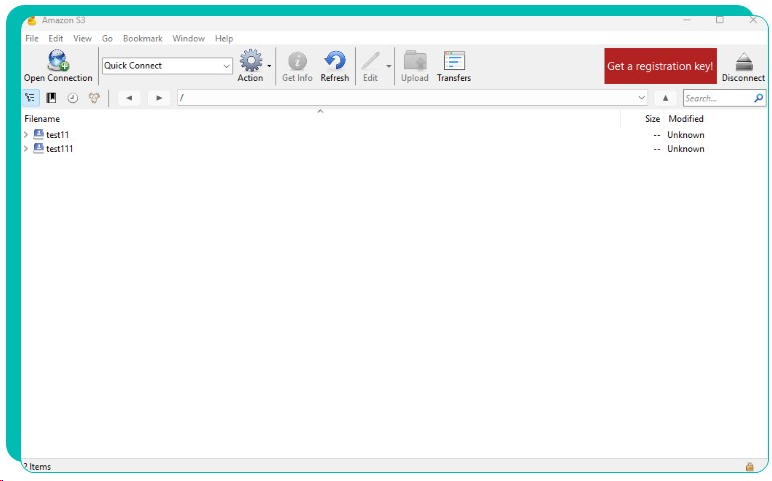Open the Go menu
This screenshot has width=772, height=481.
(x=107, y=38)
